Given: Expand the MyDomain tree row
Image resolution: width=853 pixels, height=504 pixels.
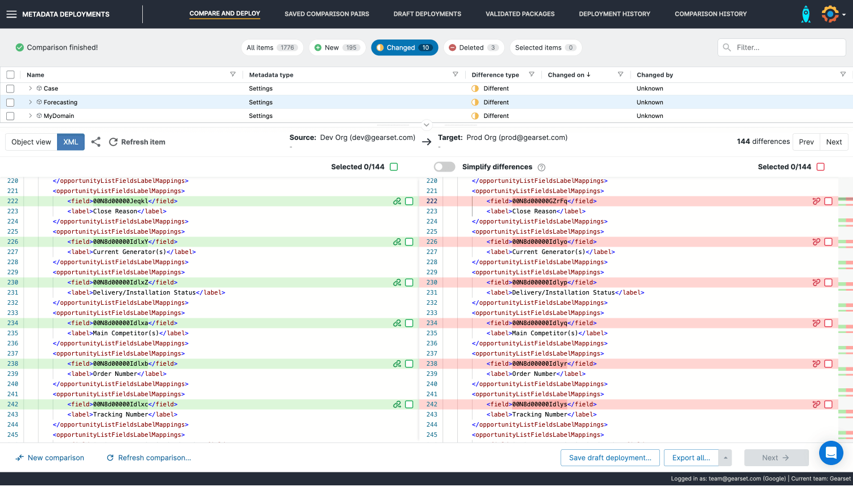Looking at the screenshot, I should tap(30, 116).
